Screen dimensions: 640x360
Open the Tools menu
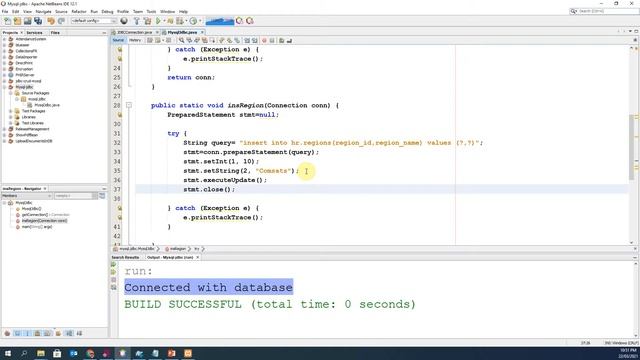coord(151,11)
